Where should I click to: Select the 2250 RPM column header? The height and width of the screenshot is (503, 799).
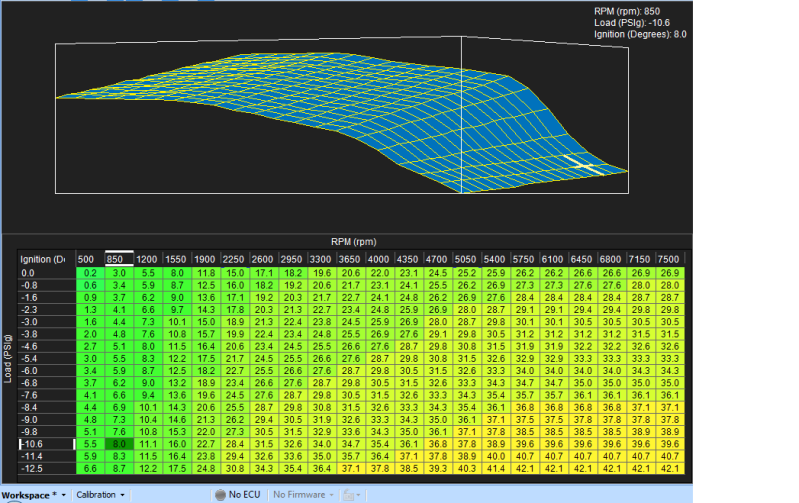pos(235,259)
